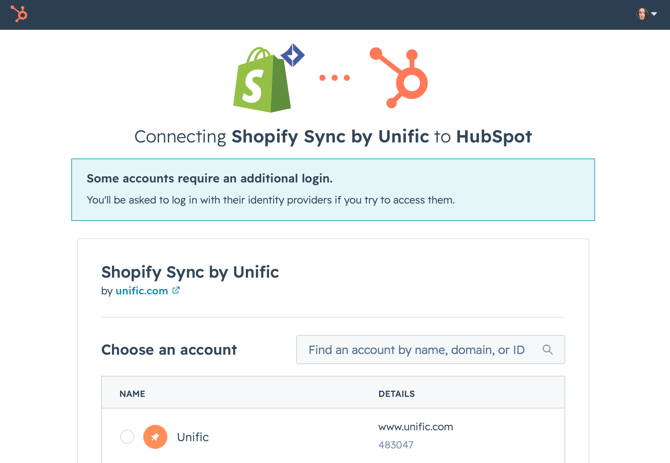Screen dimensions: 670x463
Task: Select the Unific account radio button
Action: coord(127,437)
